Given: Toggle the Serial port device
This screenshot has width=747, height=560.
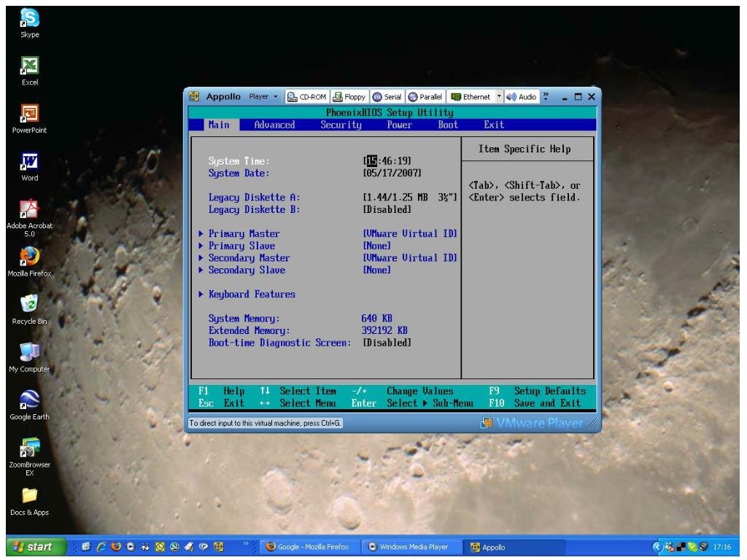Looking at the screenshot, I should pyautogui.click(x=387, y=97).
